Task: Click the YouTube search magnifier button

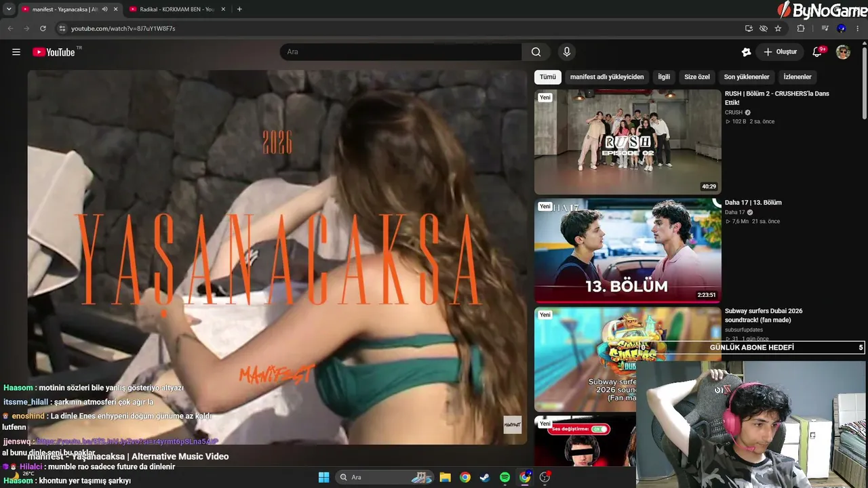Action: point(536,52)
